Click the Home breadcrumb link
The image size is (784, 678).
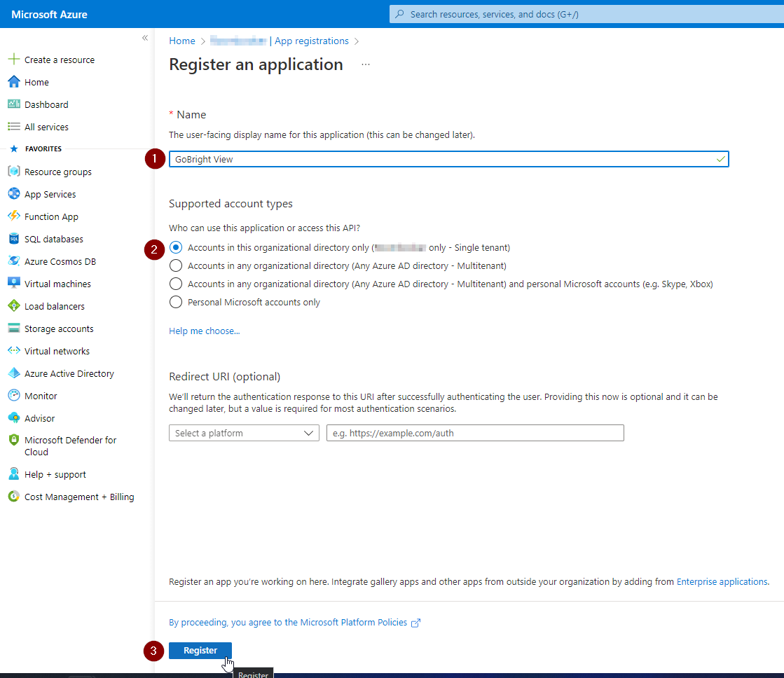pos(182,41)
